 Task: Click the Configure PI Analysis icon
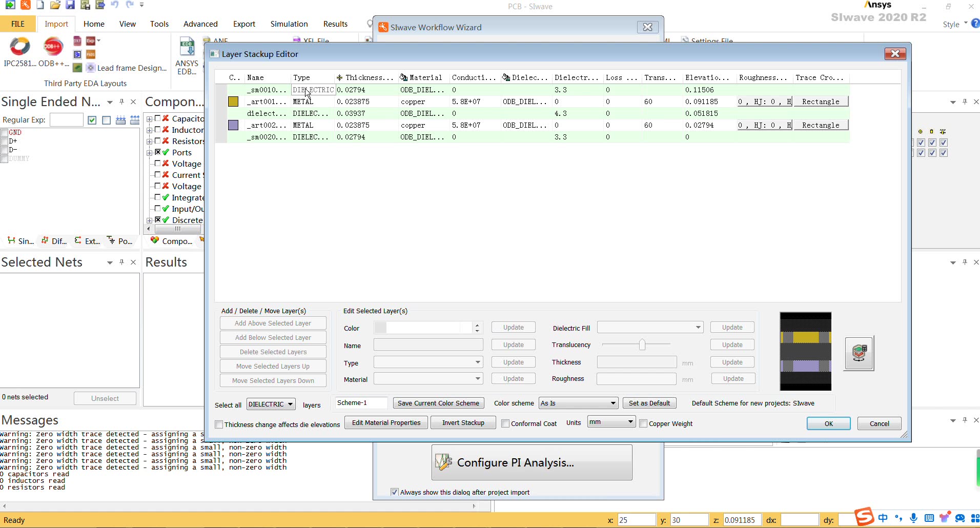click(x=443, y=462)
